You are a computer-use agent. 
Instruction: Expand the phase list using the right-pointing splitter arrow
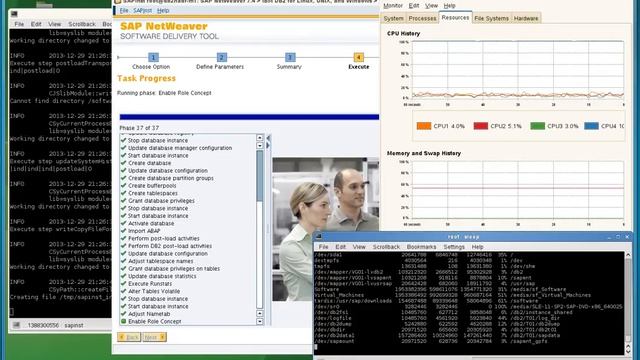point(268,145)
